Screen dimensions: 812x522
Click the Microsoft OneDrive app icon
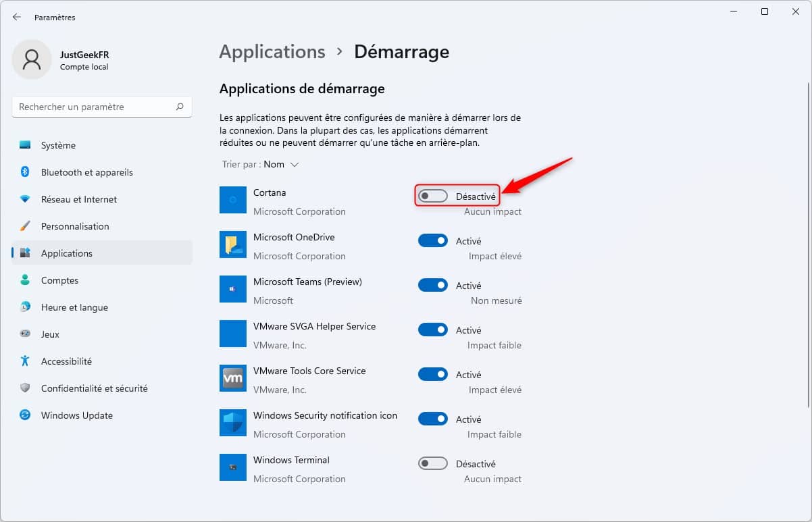coord(233,244)
